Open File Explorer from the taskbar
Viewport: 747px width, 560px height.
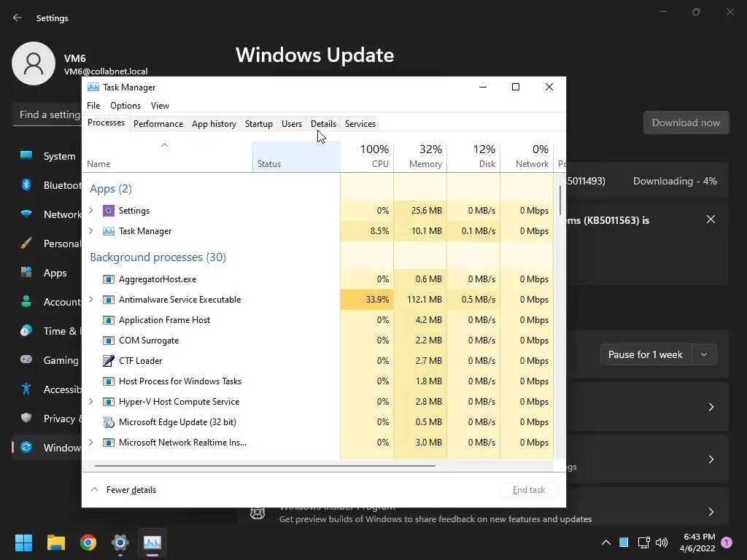[55, 542]
